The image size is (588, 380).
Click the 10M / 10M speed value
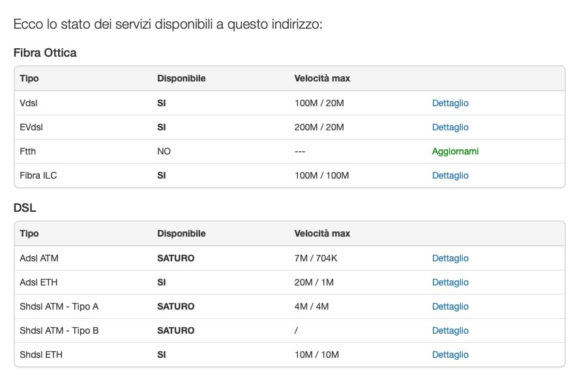click(x=317, y=355)
